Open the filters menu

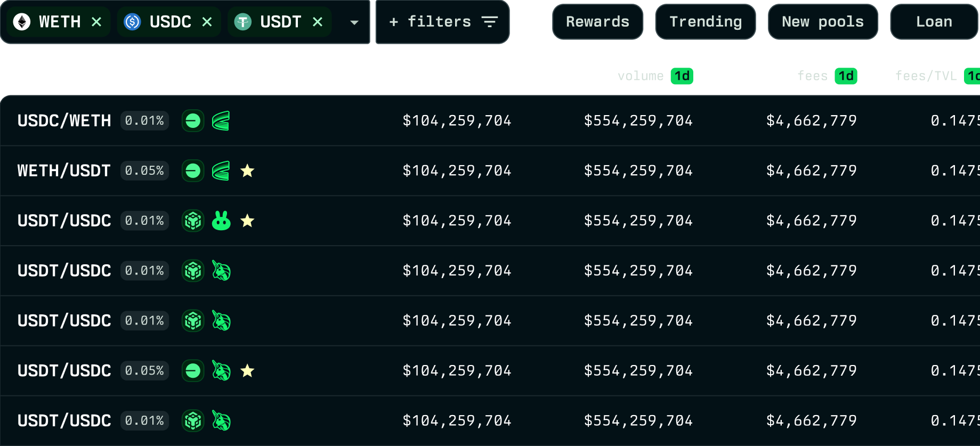pyautogui.click(x=442, y=22)
